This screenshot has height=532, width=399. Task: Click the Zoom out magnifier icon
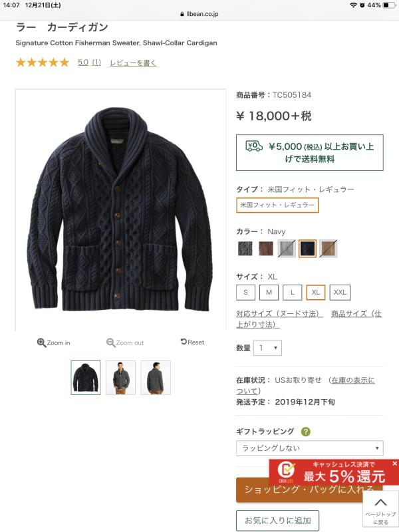tap(111, 342)
